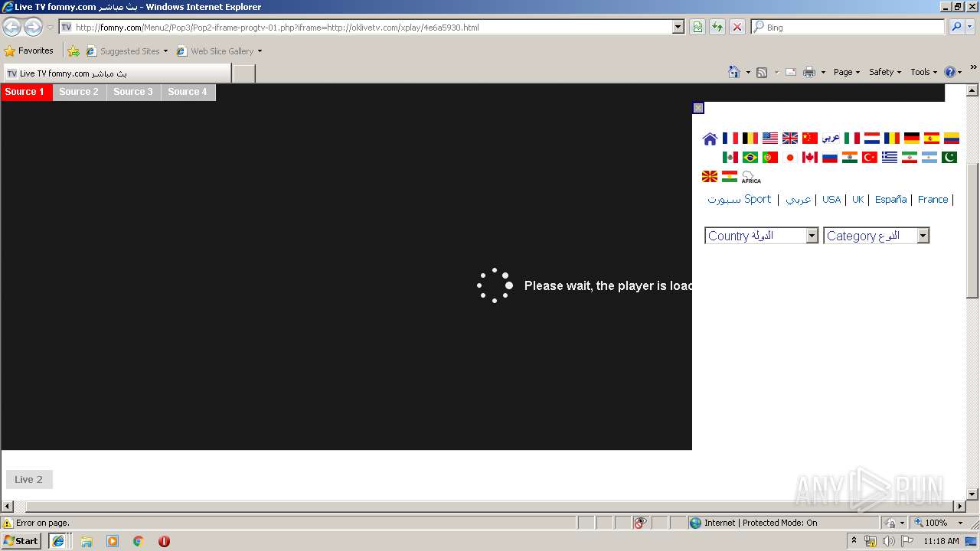Open a new blank browser tab
Screen dimensions: 980x551
(x=243, y=73)
